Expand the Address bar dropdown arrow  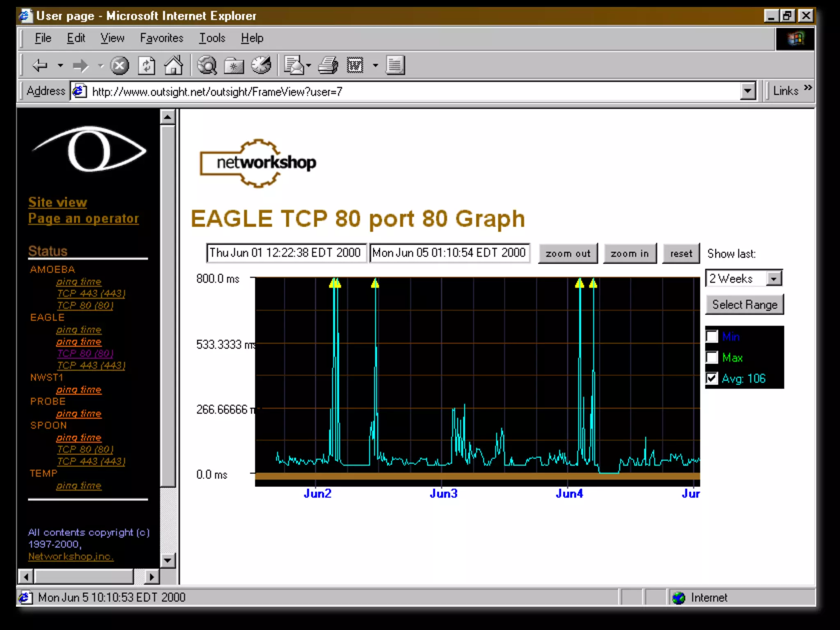(x=747, y=91)
